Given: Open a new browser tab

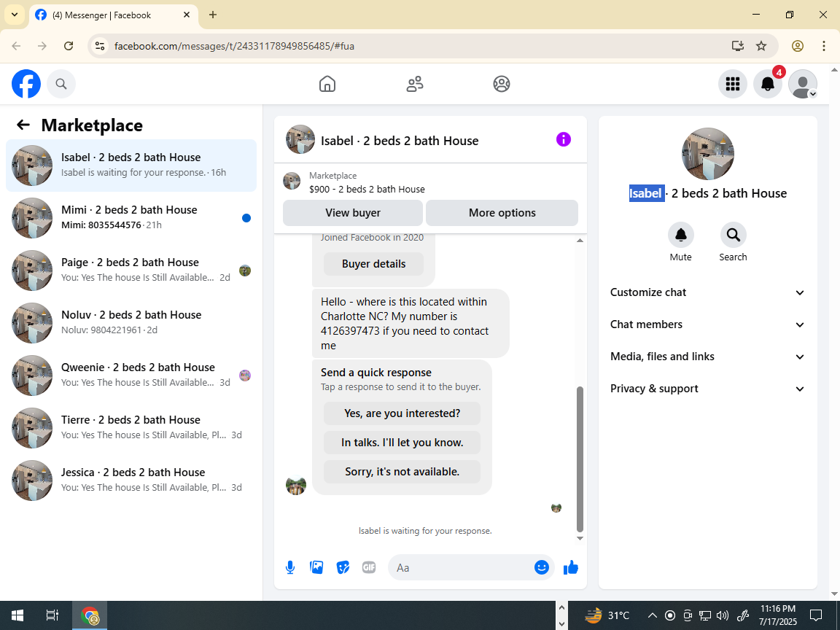Looking at the screenshot, I should [213, 15].
